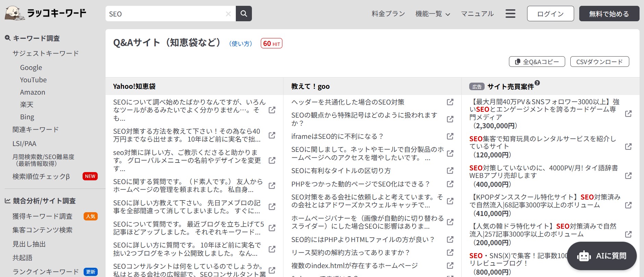Viewport: 644px width, 277px height.
Task: Open external link for '複数のindex.htmlが存在する' question
Action: (450, 265)
